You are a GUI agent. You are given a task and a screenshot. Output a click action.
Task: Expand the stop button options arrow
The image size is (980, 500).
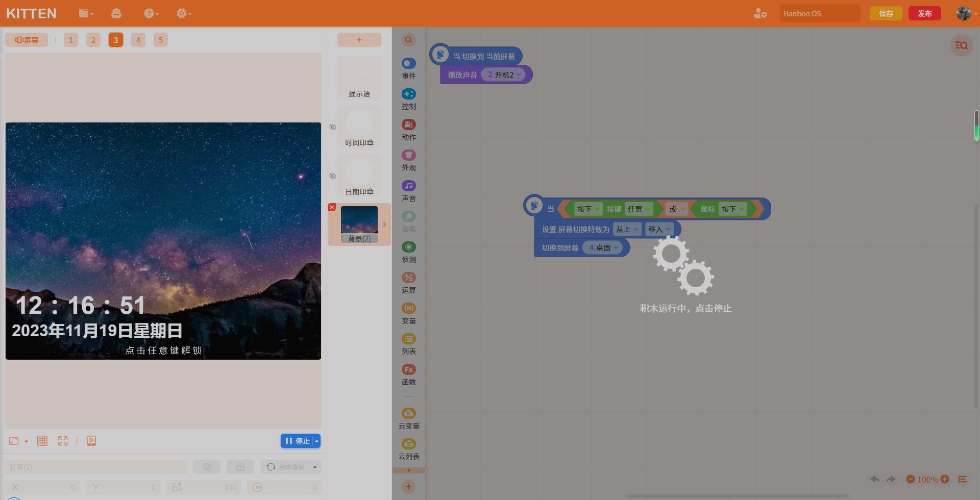317,441
